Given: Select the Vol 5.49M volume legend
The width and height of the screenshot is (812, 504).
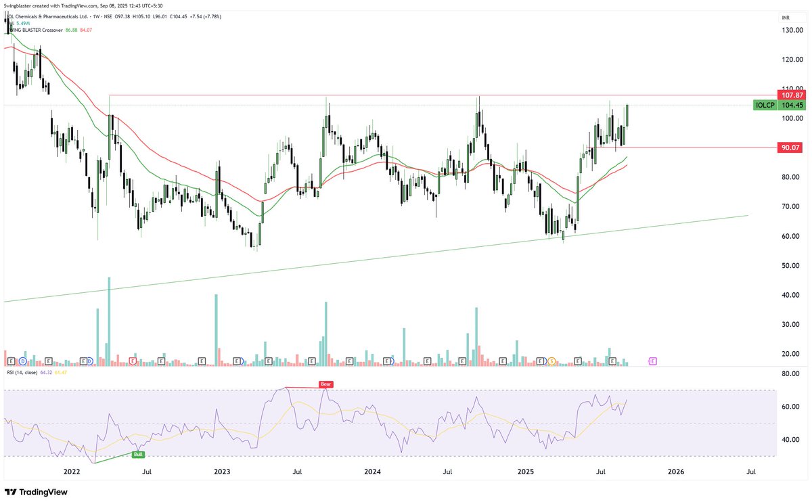Looking at the screenshot, I should pos(20,23).
